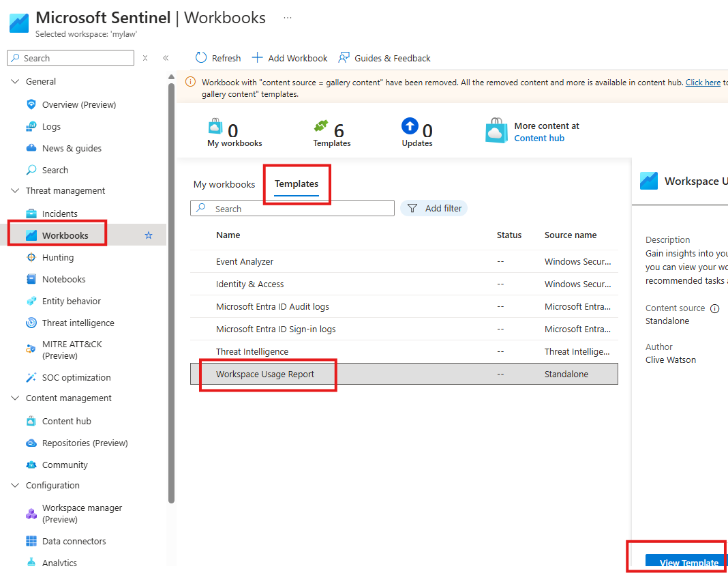Open Guides & Feedback
The width and height of the screenshot is (728, 573).
pyautogui.click(x=384, y=57)
